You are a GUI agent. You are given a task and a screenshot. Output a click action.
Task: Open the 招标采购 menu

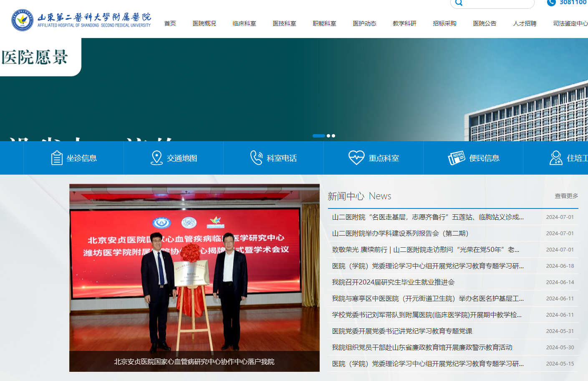[444, 23]
